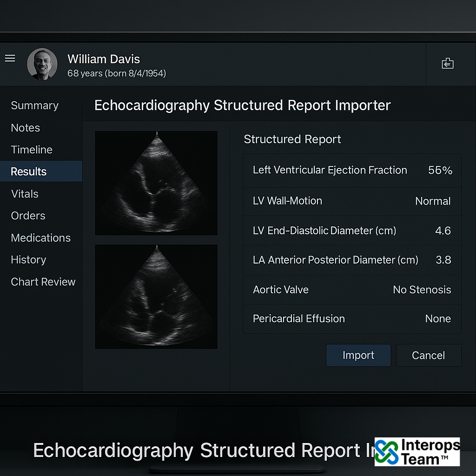The height and width of the screenshot is (476, 476).
Task: Click the 55% ejection fraction value
Action: (440, 170)
